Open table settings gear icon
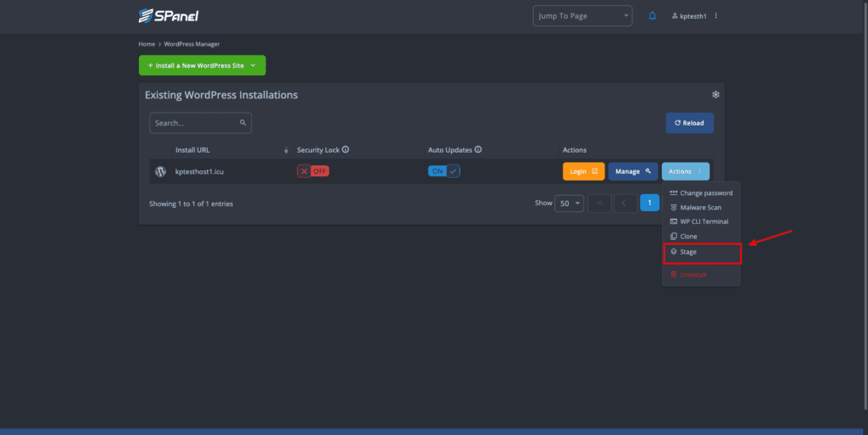868x435 pixels. (x=715, y=95)
